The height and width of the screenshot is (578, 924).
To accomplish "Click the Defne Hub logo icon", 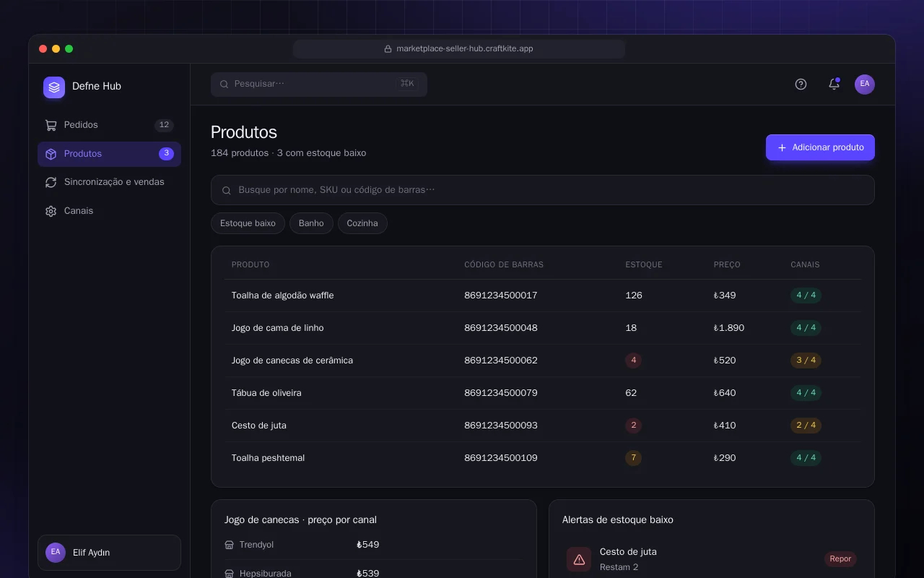I will [54, 87].
